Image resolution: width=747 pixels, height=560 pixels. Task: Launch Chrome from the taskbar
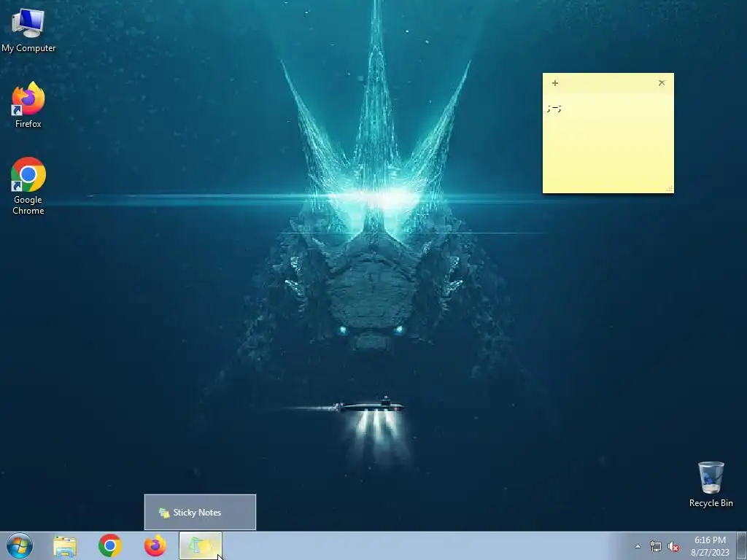pos(110,545)
